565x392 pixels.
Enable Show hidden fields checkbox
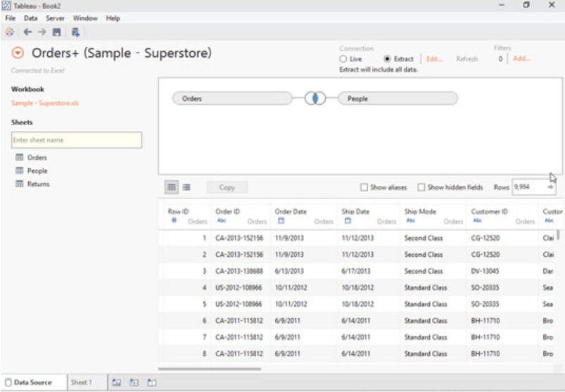pyautogui.click(x=421, y=187)
